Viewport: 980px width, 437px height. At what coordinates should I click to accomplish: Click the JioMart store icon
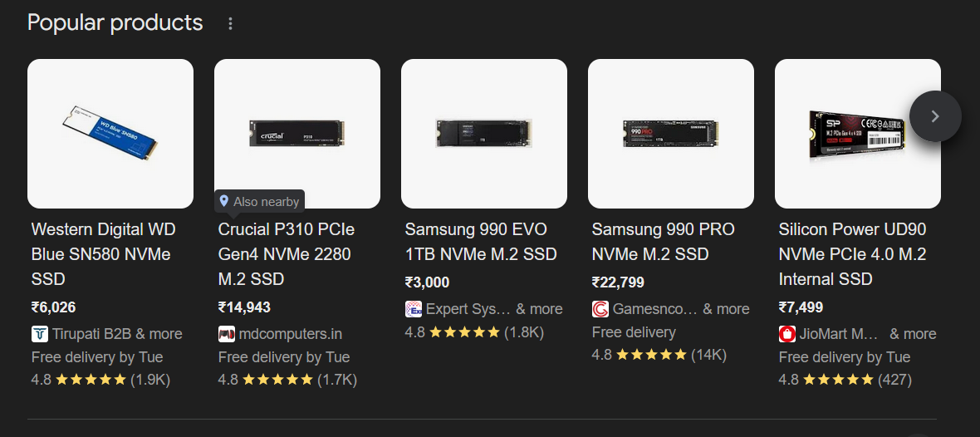pos(787,334)
